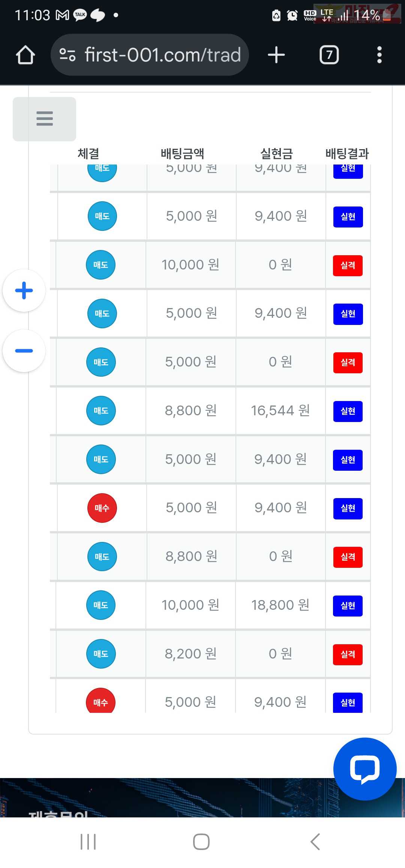Tap the 체결 column header

pos(88,153)
